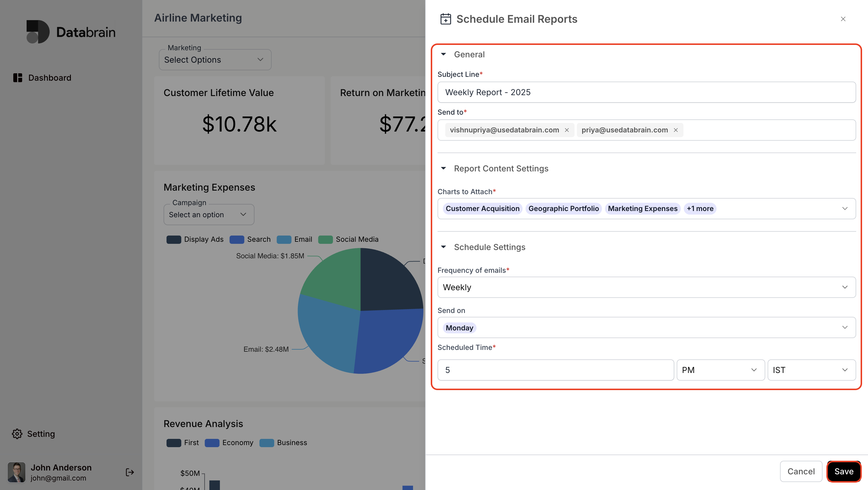Viewport: 868px width, 490px height.
Task: Click John Anderson's profile avatar
Action: (16, 472)
